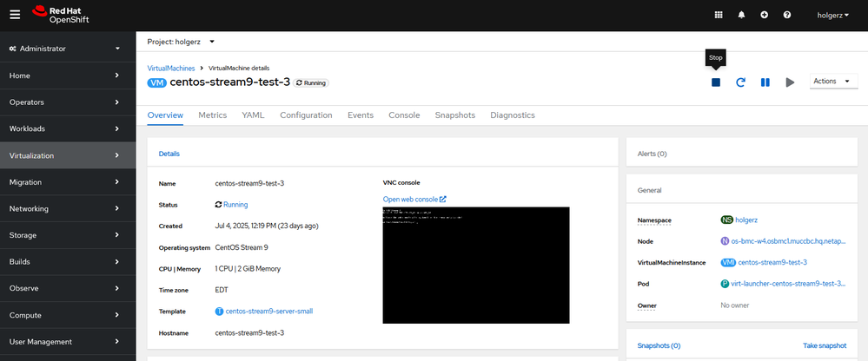Show notifications via the bell icon
The height and width of the screenshot is (361, 868).
pos(741,15)
